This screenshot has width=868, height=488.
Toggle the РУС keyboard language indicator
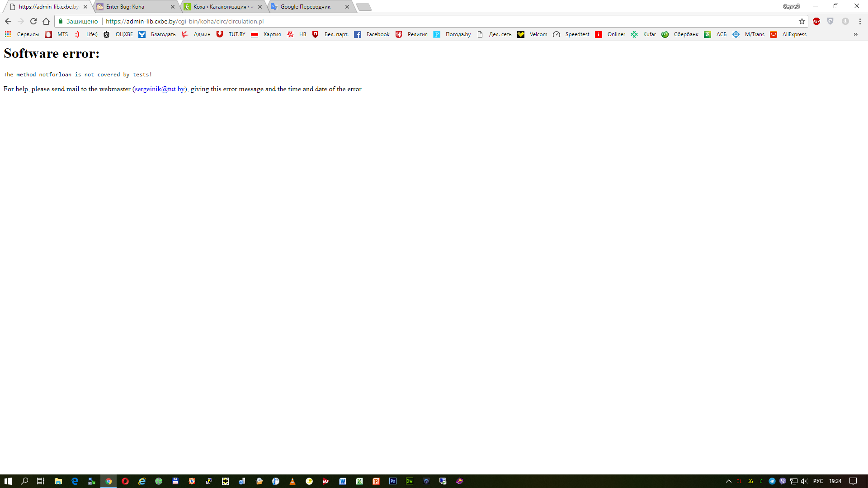coord(818,481)
